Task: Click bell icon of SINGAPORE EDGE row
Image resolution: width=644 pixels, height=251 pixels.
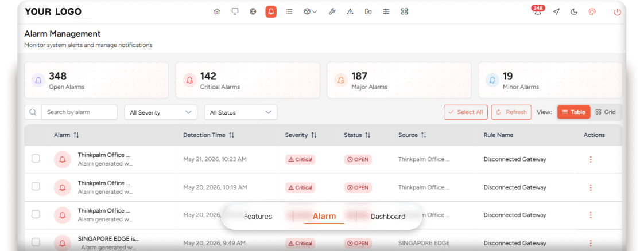Action: 63,243
